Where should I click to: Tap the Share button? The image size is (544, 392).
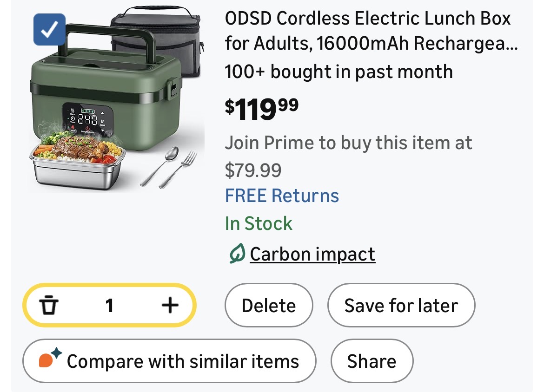point(372,361)
